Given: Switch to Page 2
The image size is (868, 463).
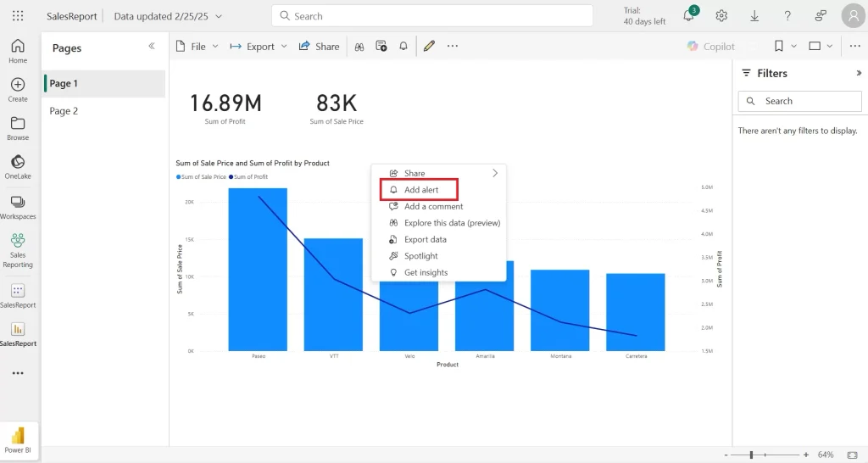Looking at the screenshot, I should coord(104,111).
